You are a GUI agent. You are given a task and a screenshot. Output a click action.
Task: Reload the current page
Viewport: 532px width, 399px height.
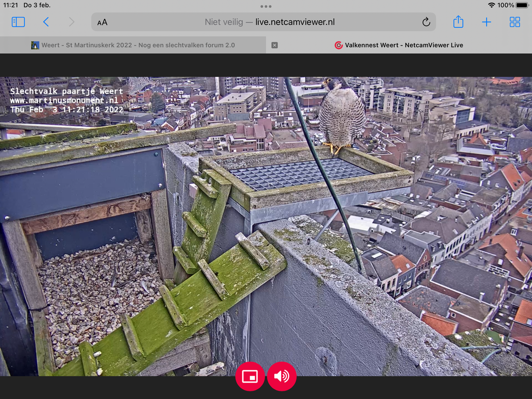tap(426, 22)
